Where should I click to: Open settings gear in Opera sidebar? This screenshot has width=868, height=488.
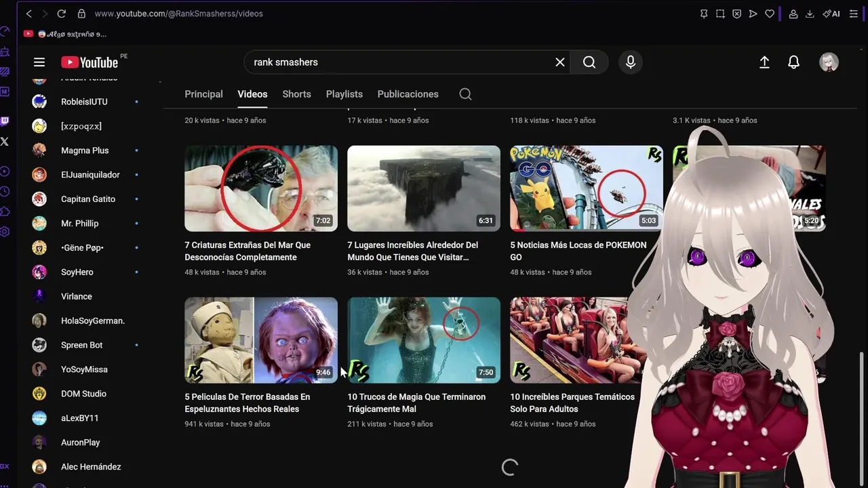point(5,232)
